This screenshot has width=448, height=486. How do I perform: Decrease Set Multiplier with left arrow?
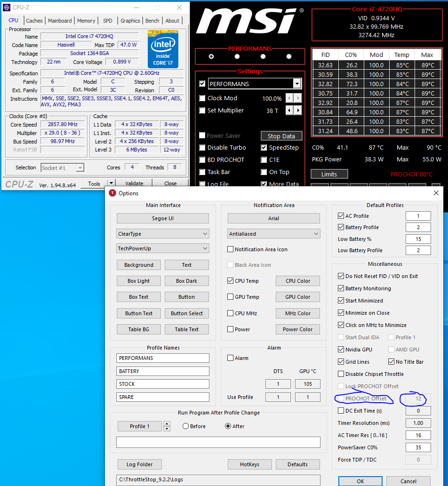[x=289, y=111]
